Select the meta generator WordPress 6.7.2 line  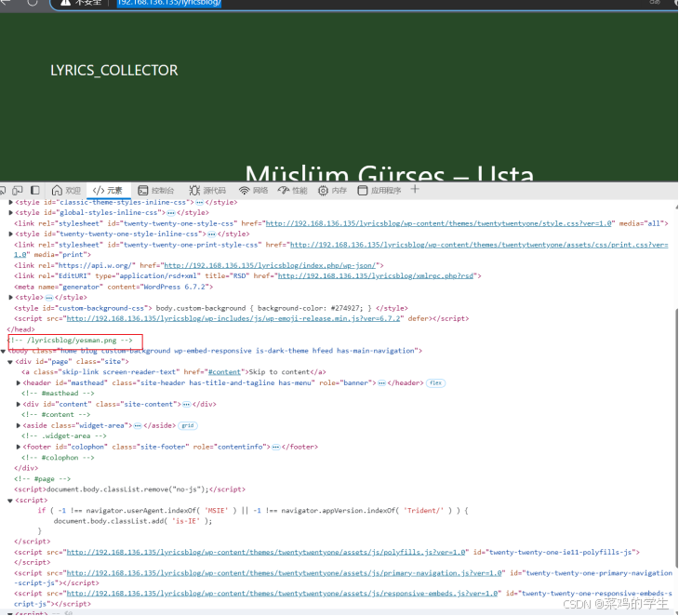[x=113, y=288]
